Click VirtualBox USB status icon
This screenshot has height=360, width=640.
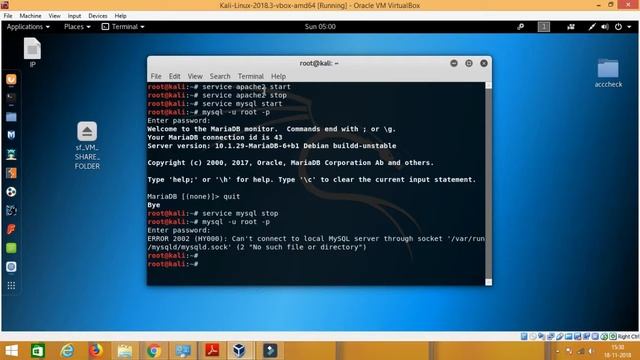(560, 336)
